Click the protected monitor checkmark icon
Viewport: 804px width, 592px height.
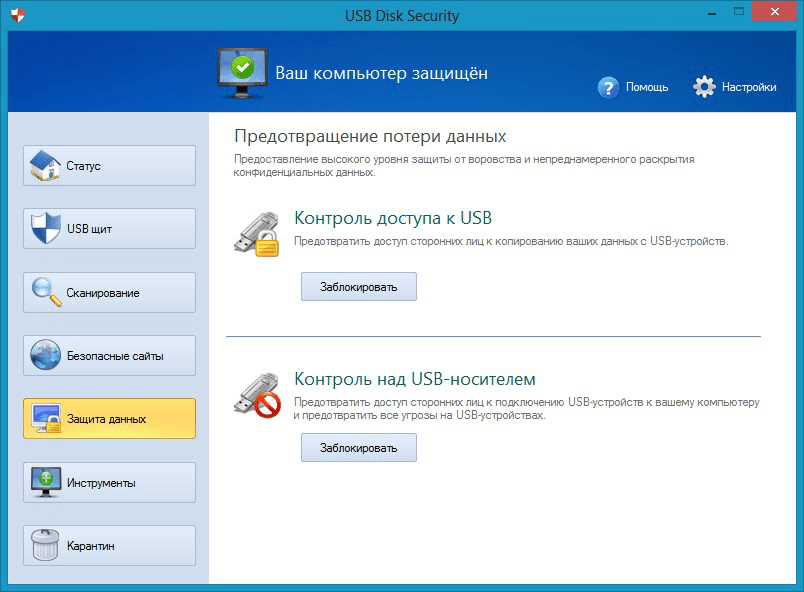click(x=243, y=73)
